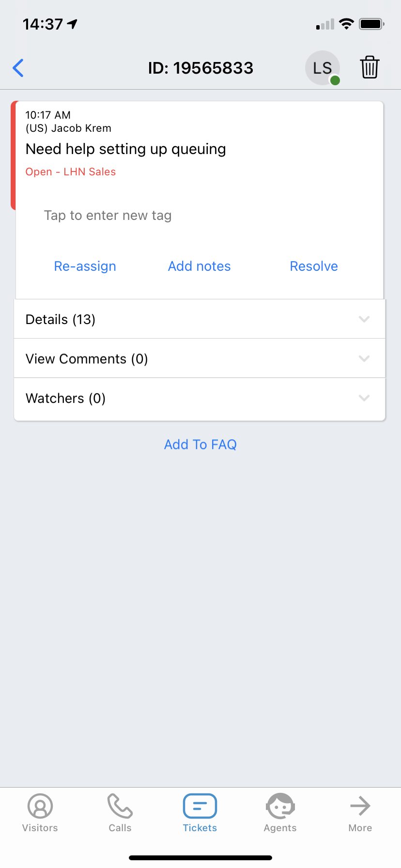Tap the Re-assign button
The image size is (401, 868).
(x=85, y=266)
